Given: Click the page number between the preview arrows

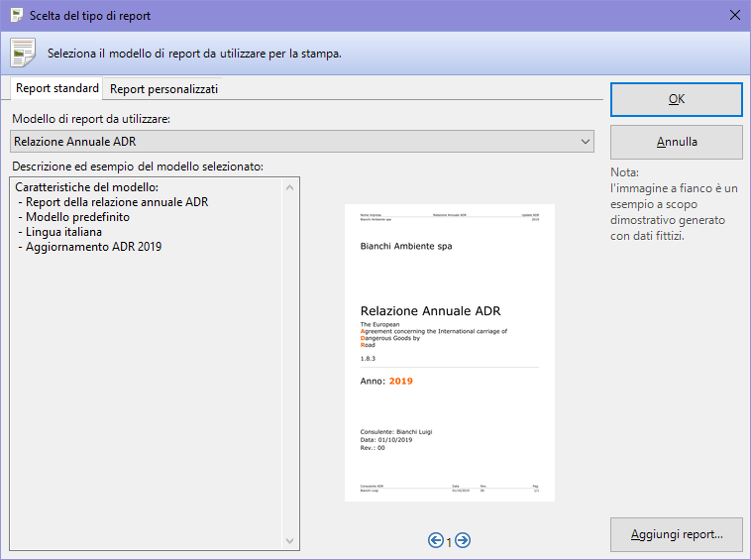Looking at the screenshot, I should point(449,541).
